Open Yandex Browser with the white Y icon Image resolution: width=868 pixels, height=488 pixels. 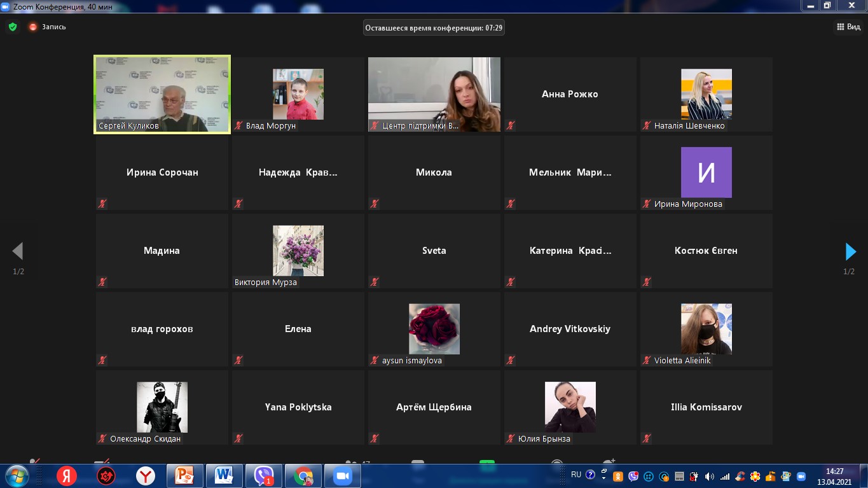pyautogui.click(x=146, y=476)
